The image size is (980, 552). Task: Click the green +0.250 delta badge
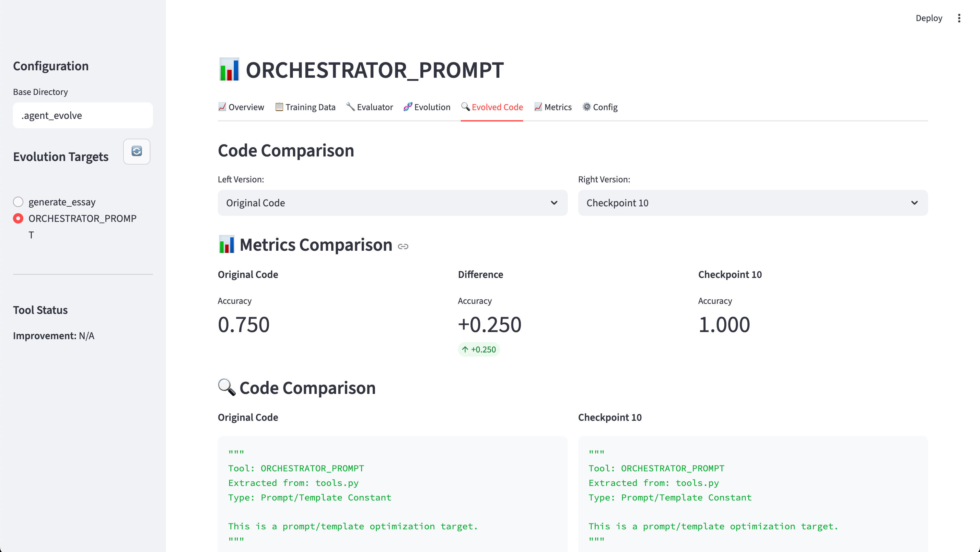pyautogui.click(x=479, y=349)
